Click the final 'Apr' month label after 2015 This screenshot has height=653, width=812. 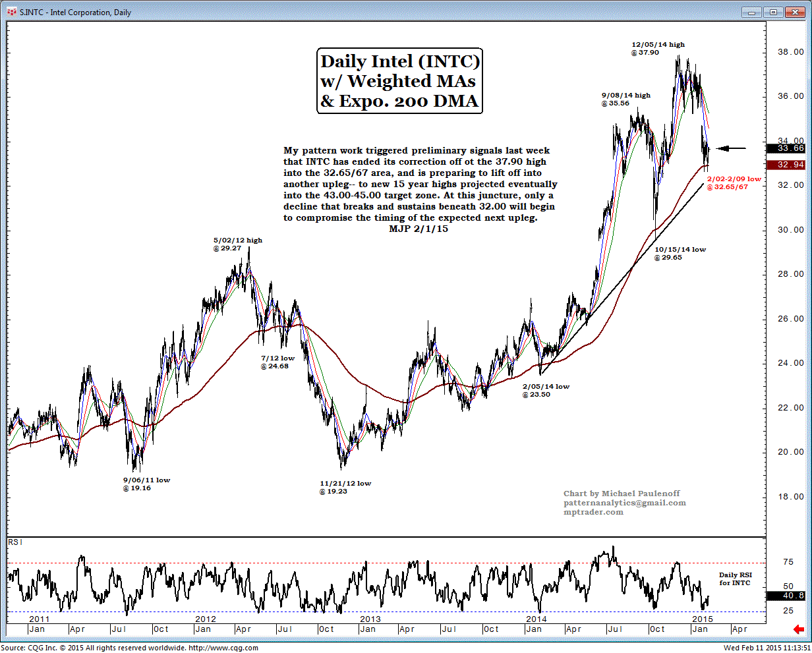739,629
